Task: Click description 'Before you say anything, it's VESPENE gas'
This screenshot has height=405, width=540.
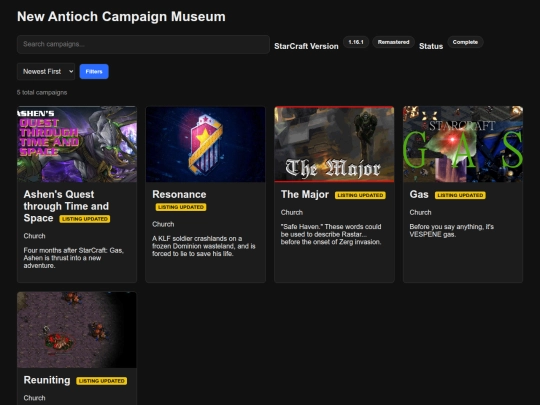Action: point(451,230)
